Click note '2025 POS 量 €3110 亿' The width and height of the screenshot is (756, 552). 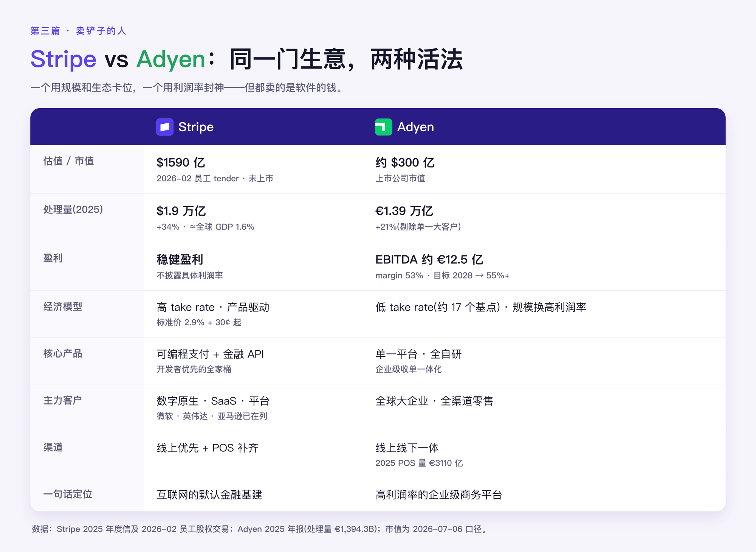[x=419, y=463]
